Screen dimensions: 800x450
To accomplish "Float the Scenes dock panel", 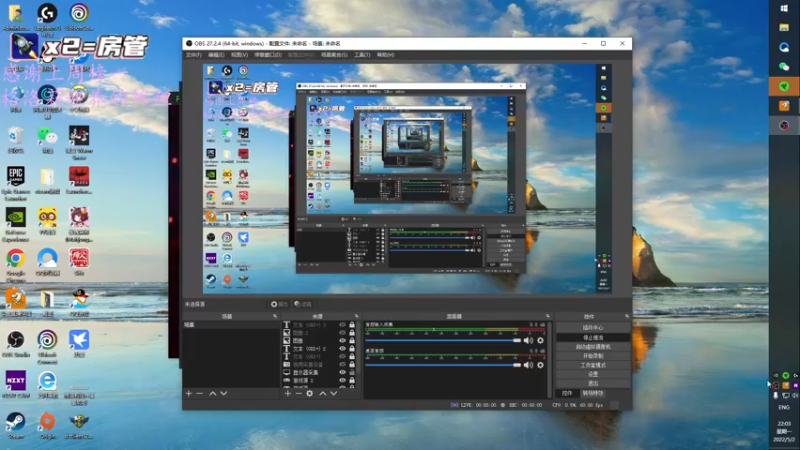I will tap(275, 316).
